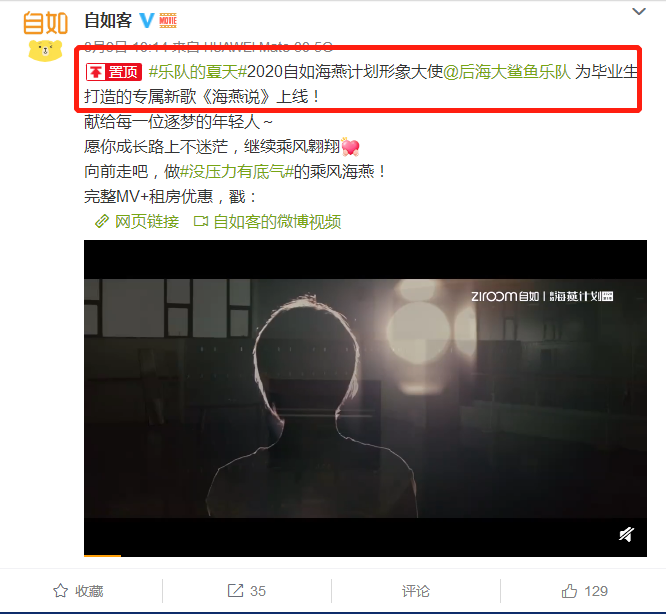Expand the post options chevron
This screenshot has height=614, width=666.
pos(639,11)
